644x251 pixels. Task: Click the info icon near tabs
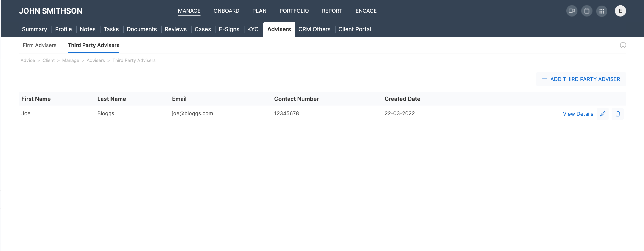coord(623,45)
